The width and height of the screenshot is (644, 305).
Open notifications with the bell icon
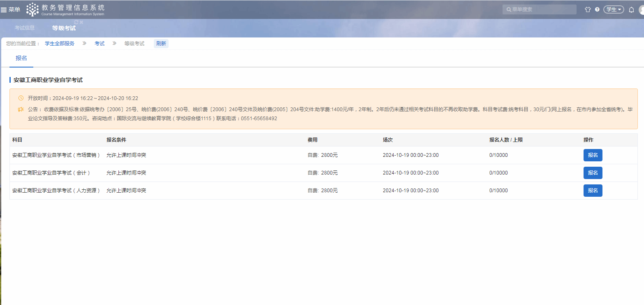point(631,9)
